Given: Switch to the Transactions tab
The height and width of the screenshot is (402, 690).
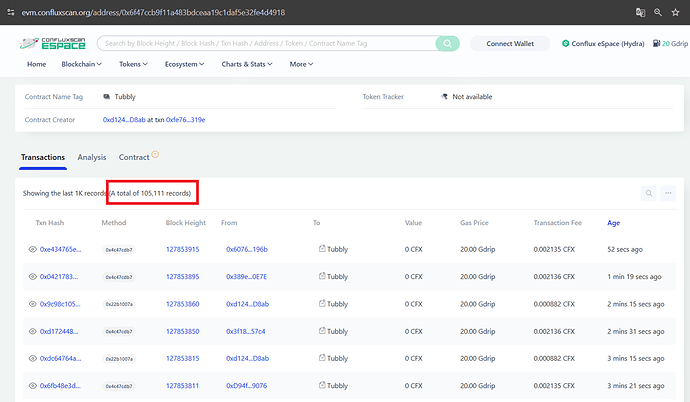Looking at the screenshot, I should pyautogui.click(x=43, y=157).
